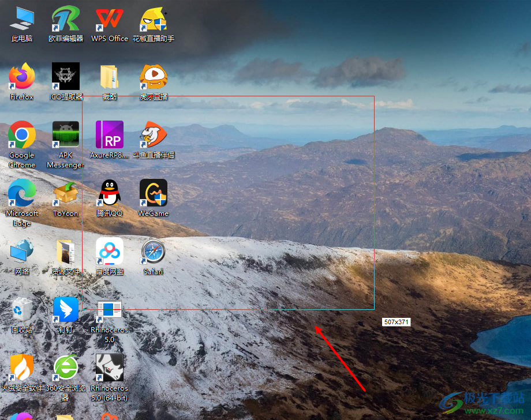Select the Google Chrome shortcut
531x420 pixels.
pos(22,135)
